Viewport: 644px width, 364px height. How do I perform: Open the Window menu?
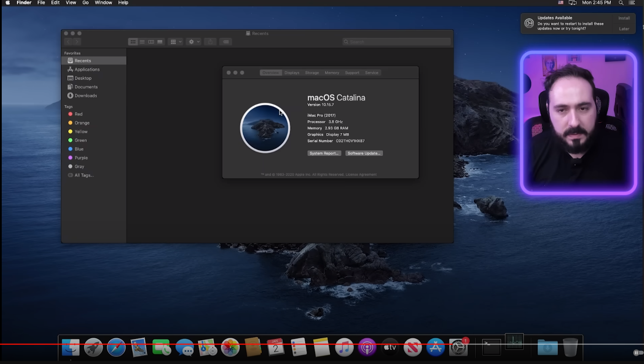coord(103,3)
